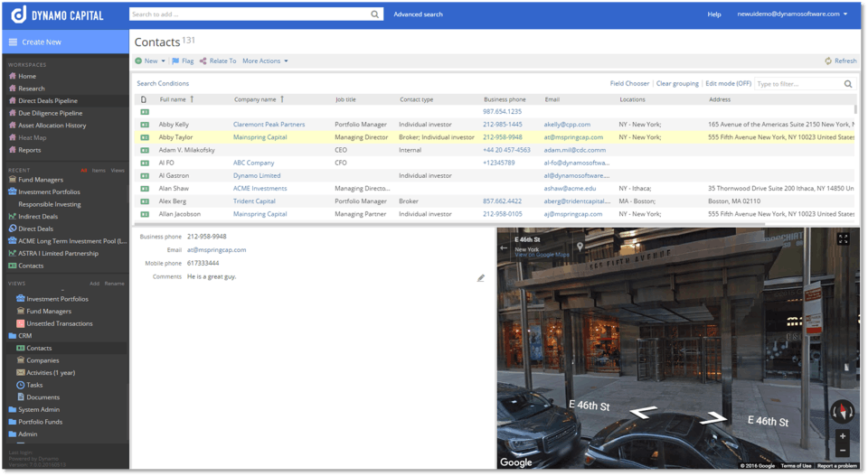Click the contact card icon for Abby Kelly
This screenshot has width=868, height=476.
point(144,125)
